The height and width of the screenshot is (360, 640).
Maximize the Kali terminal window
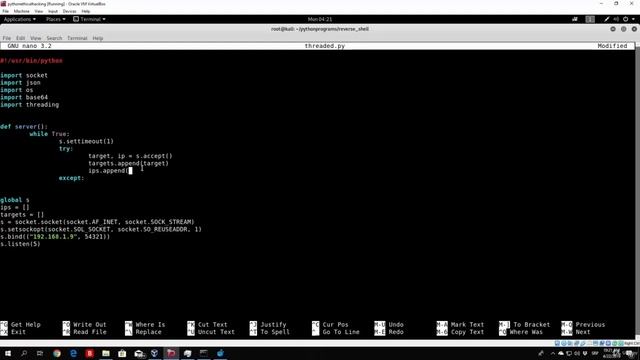624,29
